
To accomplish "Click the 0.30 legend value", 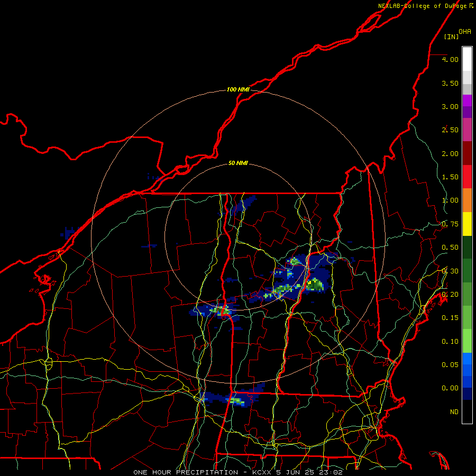I will pos(450,271).
